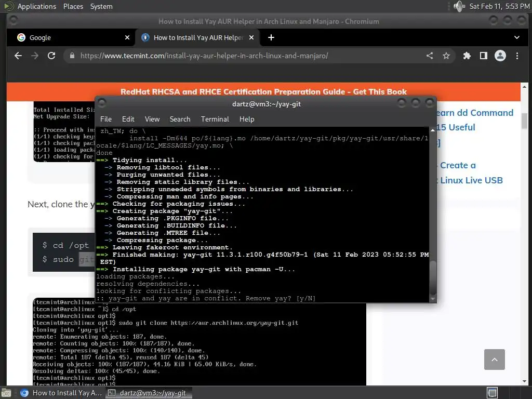
Task: Bookmark this page with star icon
Action: (x=446, y=56)
